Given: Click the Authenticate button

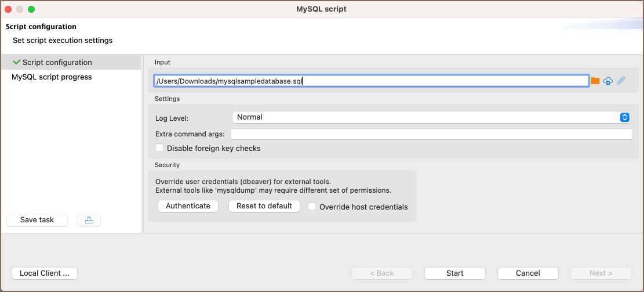Looking at the screenshot, I should [x=188, y=206].
